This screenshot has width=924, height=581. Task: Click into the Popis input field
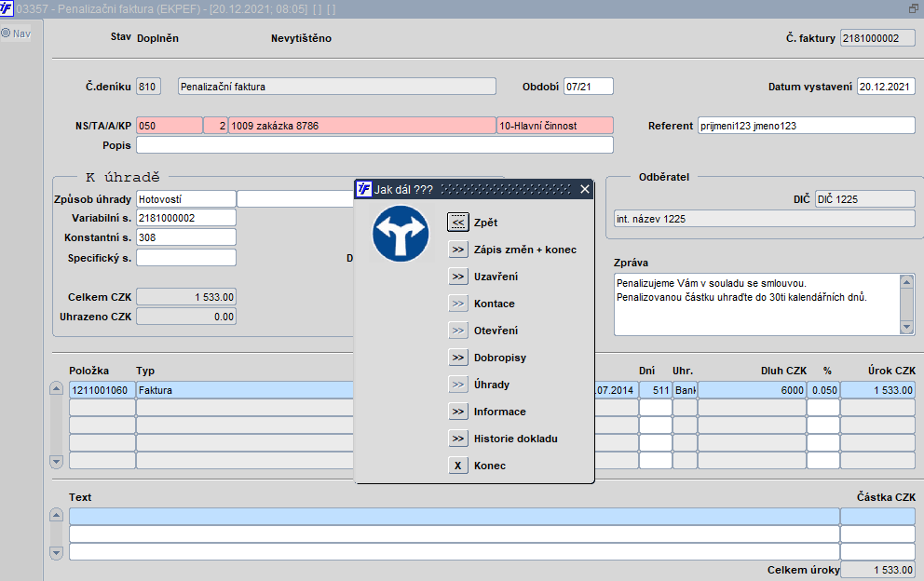tap(374, 145)
